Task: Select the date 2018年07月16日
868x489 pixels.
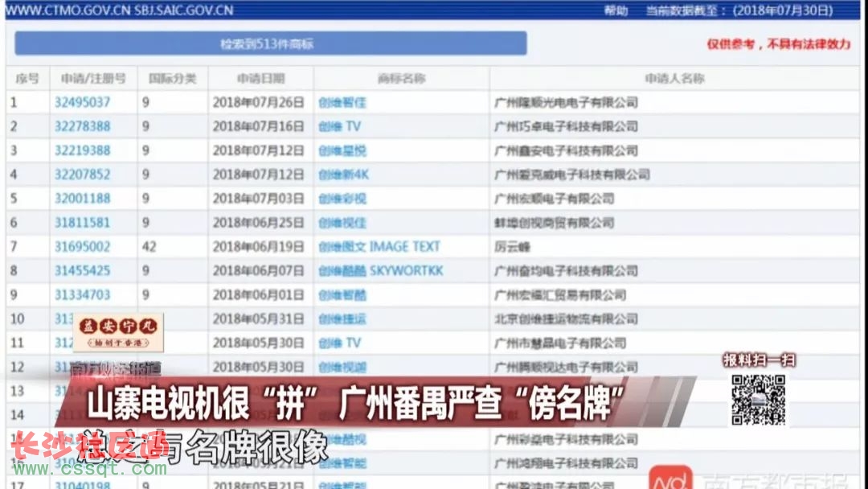Action: [259, 126]
